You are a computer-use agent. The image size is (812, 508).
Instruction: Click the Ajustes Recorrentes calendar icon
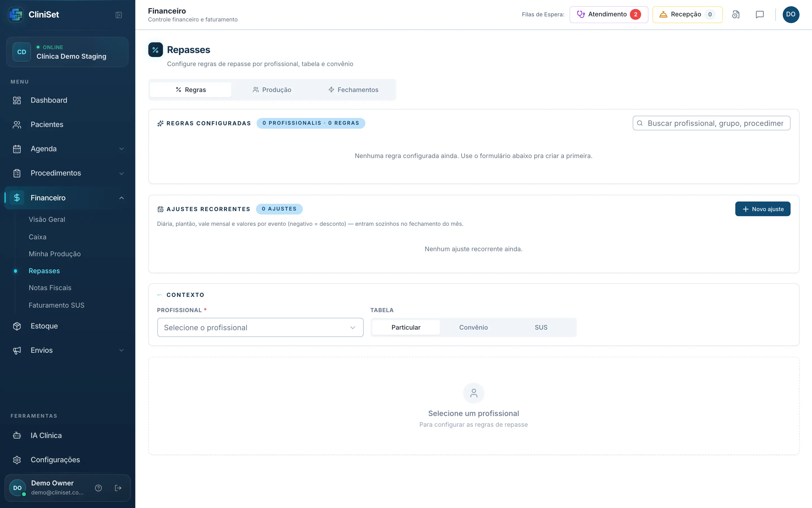(160, 209)
